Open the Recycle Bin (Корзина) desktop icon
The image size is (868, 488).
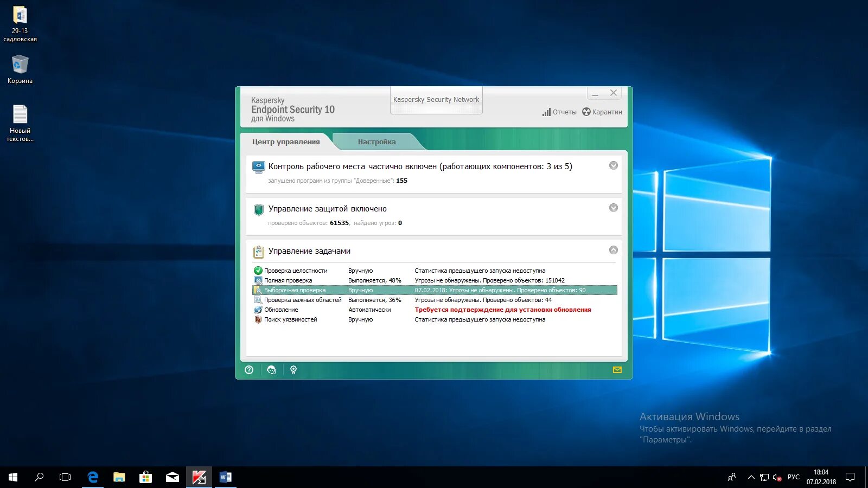pyautogui.click(x=20, y=69)
